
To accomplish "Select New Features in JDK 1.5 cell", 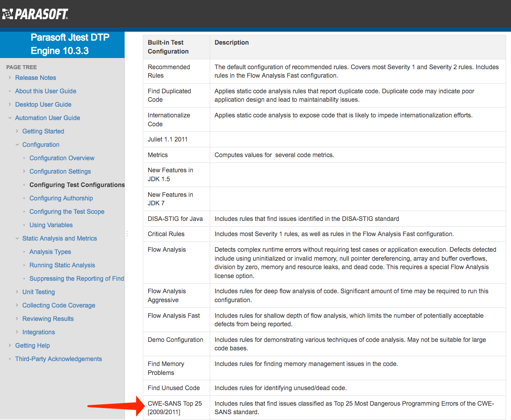I will 176,175.
